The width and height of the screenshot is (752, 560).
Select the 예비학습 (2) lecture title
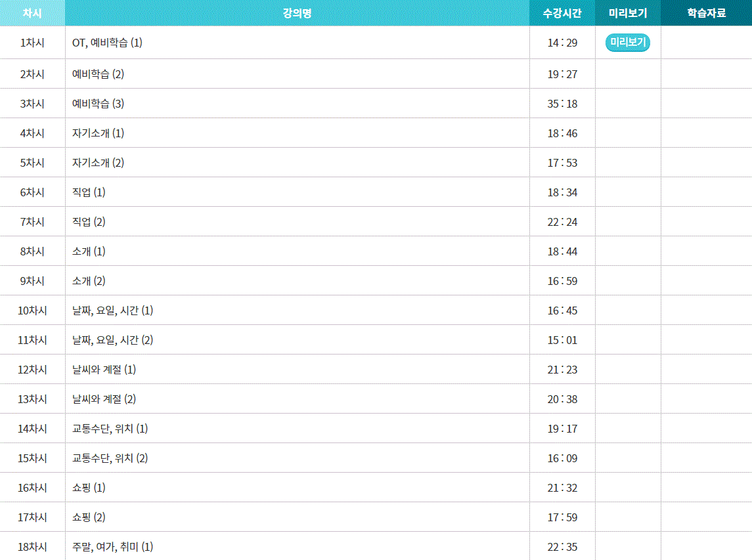pyautogui.click(x=98, y=74)
